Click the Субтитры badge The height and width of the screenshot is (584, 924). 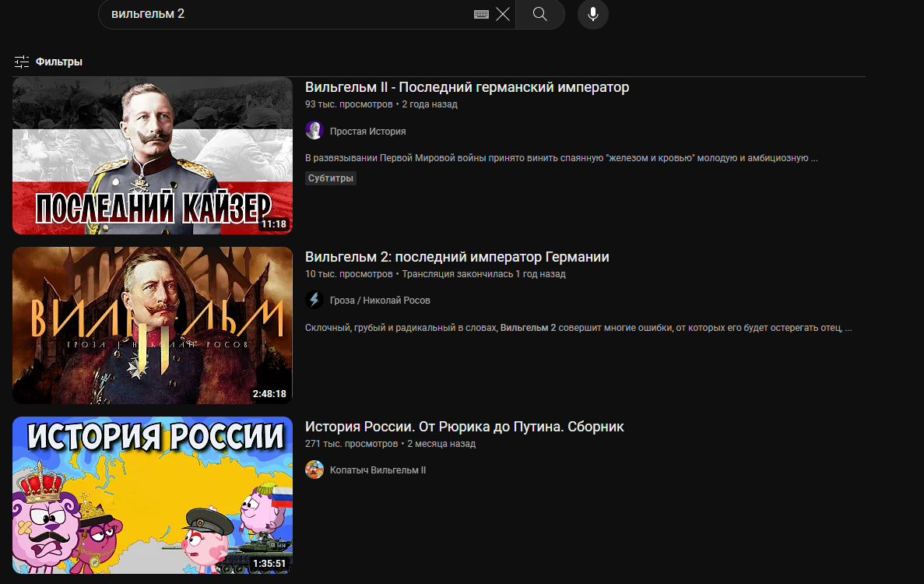tap(331, 178)
